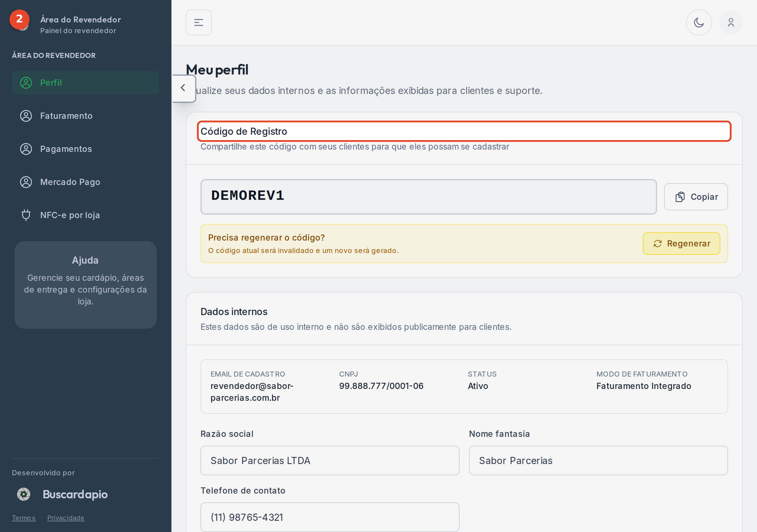Click the Ajuda help card
Screen dimensions: 757x532
pyautogui.click(x=85, y=285)
